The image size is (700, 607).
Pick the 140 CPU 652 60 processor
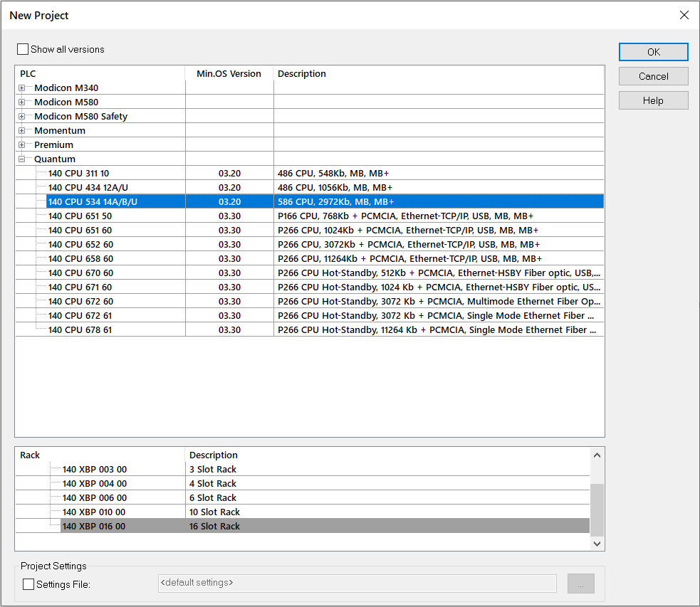pos(309,244)
